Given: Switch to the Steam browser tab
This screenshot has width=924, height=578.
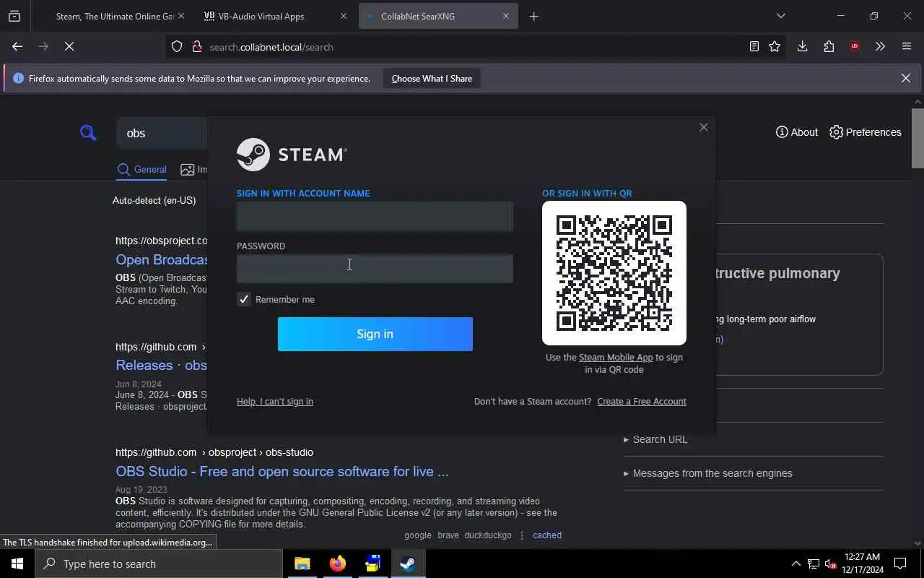Looking at the screenshot, I should pyautogui.click(x=114, y=16).
